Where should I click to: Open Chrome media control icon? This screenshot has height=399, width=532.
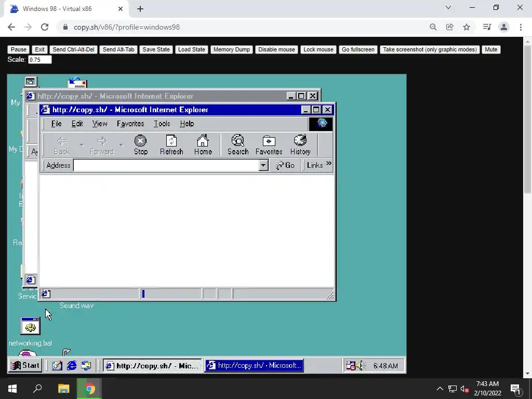[x=487, y=27]
